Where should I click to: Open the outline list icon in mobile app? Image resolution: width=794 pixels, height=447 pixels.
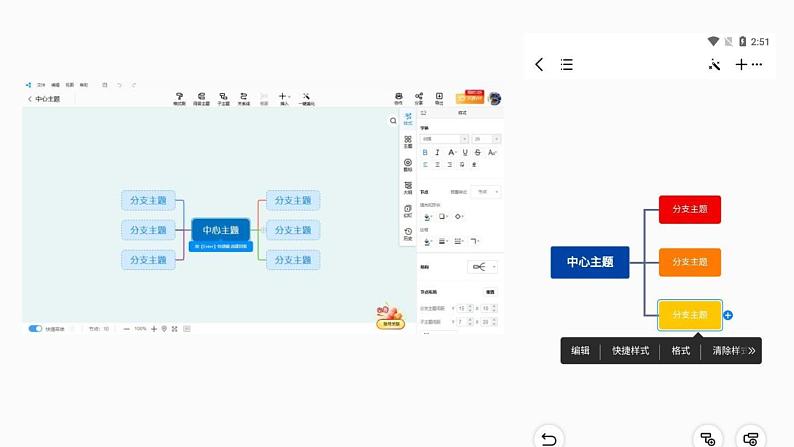point(567,64)
